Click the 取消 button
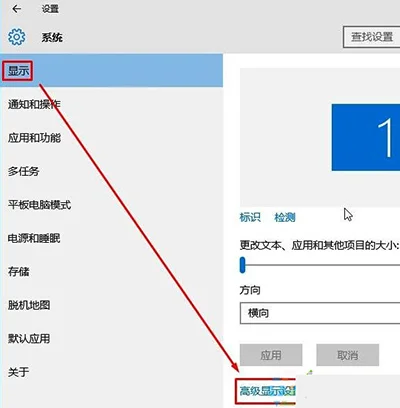The height and width of the screenshot is (408, 400). coord(348,355)
